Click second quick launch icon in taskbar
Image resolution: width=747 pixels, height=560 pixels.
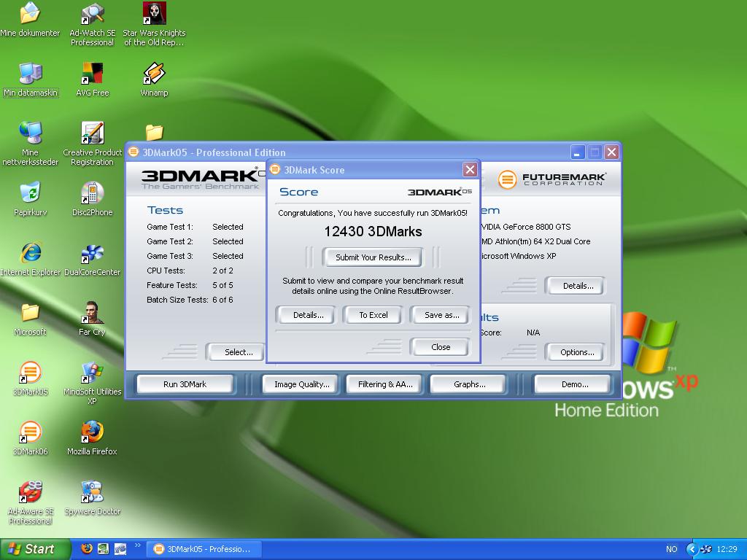point(103,548)
